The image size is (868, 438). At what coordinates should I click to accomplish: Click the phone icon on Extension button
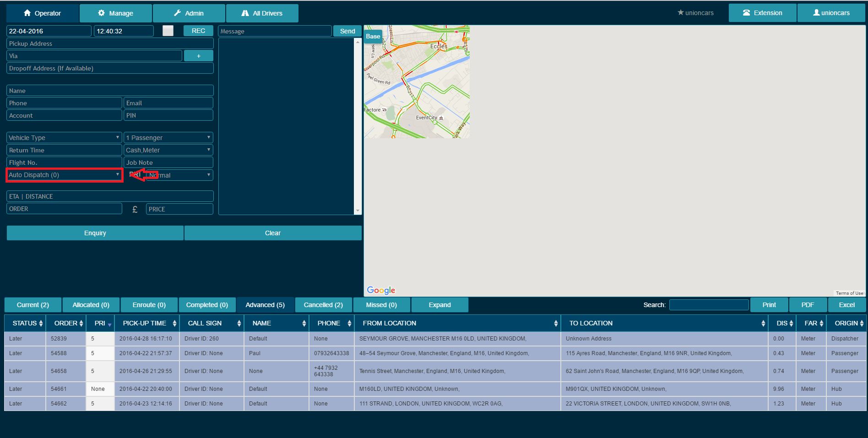(x=746, y=13)
